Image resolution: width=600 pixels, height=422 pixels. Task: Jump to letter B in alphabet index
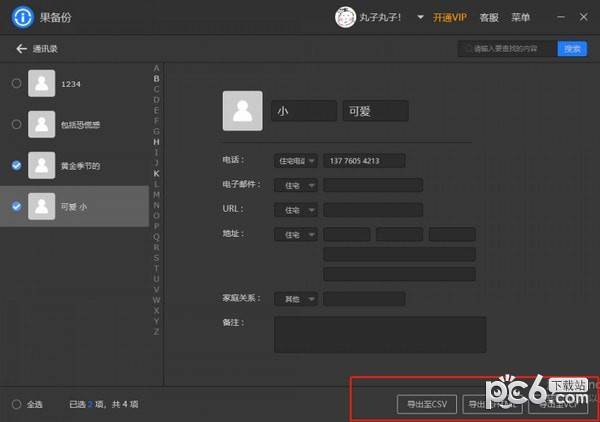coord(156,79)
